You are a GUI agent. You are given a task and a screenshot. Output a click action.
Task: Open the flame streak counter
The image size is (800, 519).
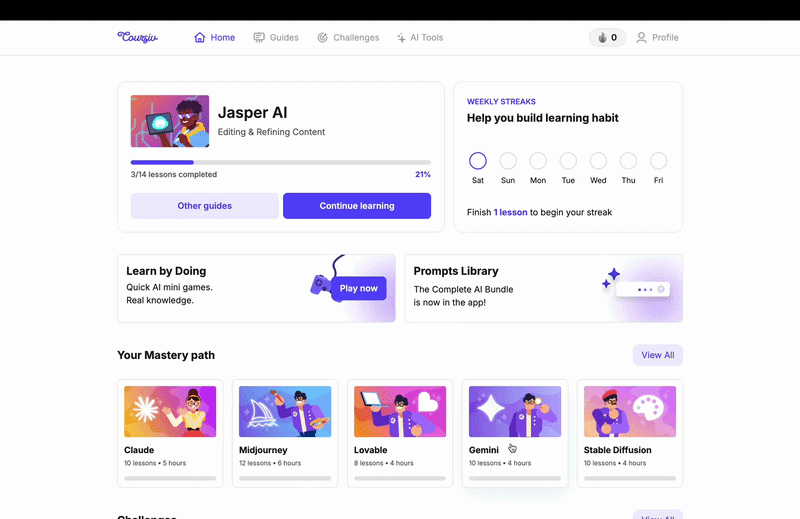(607, 37)
